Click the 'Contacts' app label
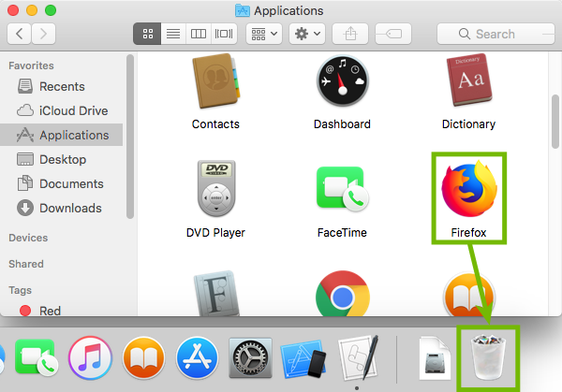Screen dimensions: 562x392 pyautogui.click(x=215, y=124)
